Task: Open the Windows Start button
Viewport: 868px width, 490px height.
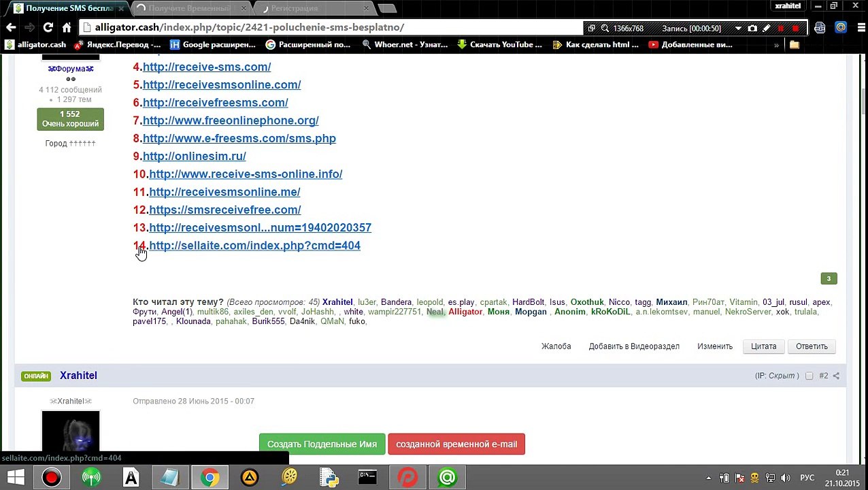Action: coord(15,478)
